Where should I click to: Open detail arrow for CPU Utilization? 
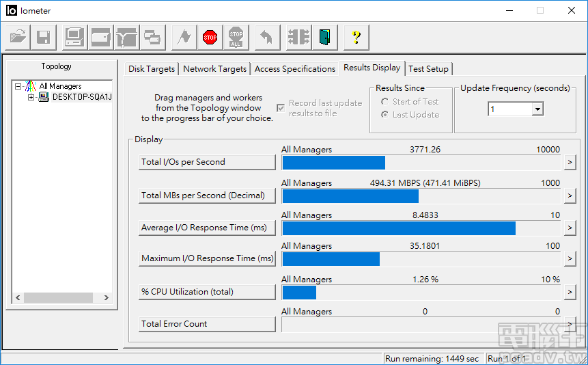(570, 292)
